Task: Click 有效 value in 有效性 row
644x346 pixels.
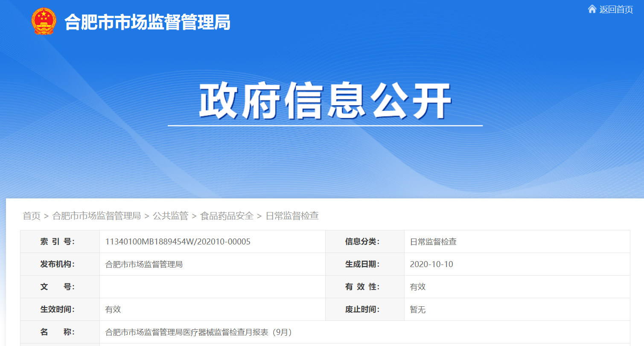Action: (x=417, y=287)
